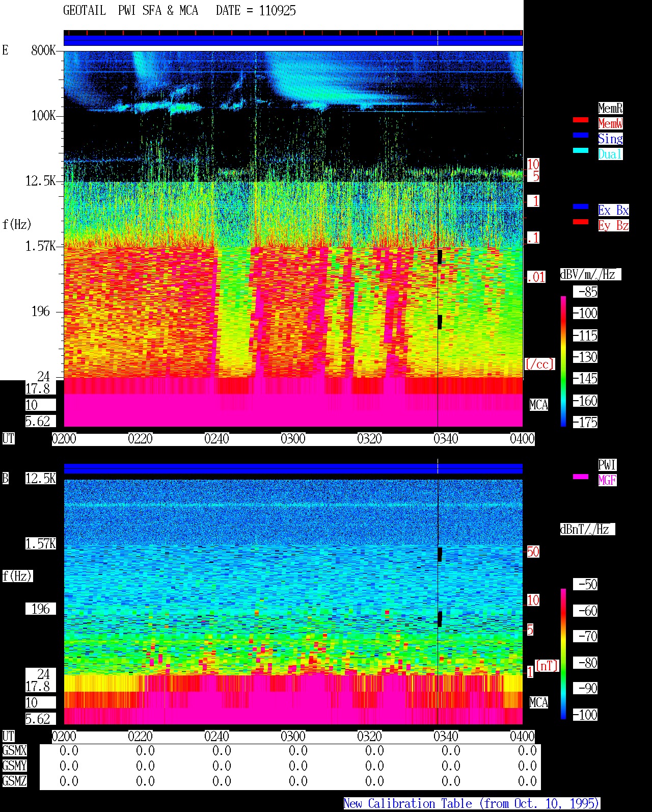This screenshot has width=652, height=812.
Task: Click the [/cc] density axis label
Action: (539, 364)
